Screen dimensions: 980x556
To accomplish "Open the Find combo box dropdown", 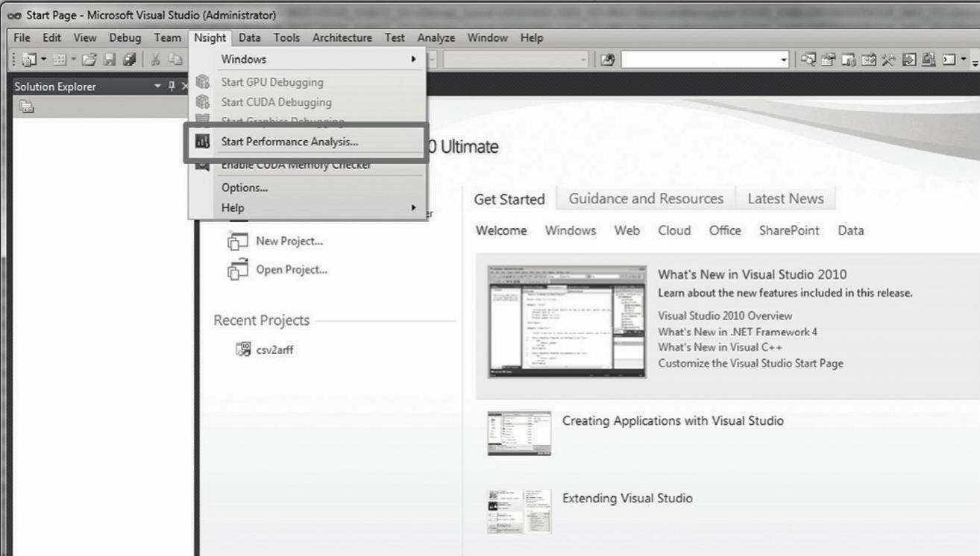I will click(784, 60).
